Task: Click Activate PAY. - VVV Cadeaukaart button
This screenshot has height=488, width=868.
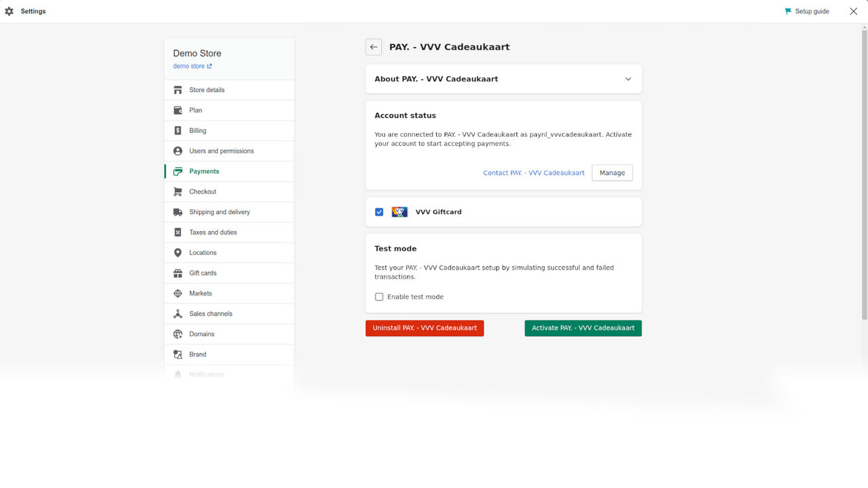Action: click(x=583, y=328)
